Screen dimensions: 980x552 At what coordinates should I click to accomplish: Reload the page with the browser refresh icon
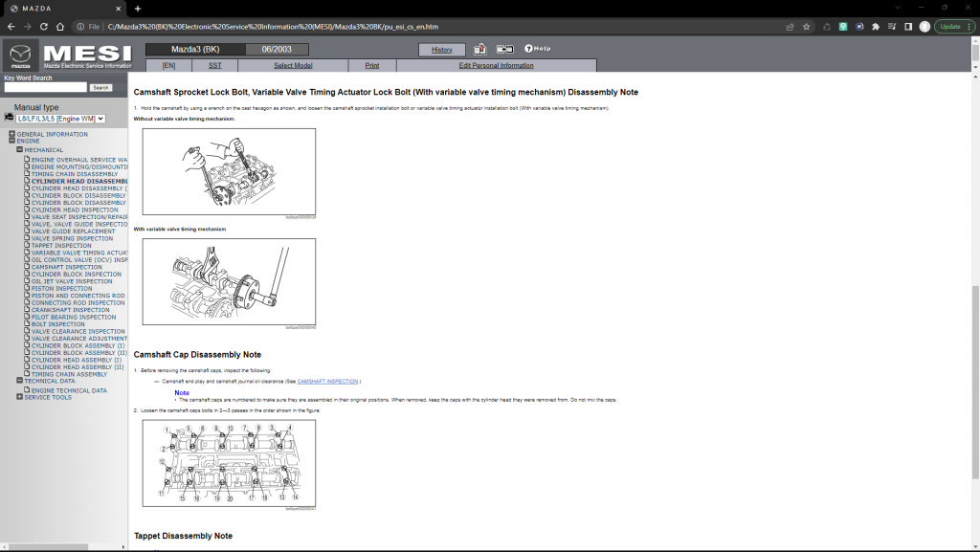pyautogui.click(x=44, y=27)
